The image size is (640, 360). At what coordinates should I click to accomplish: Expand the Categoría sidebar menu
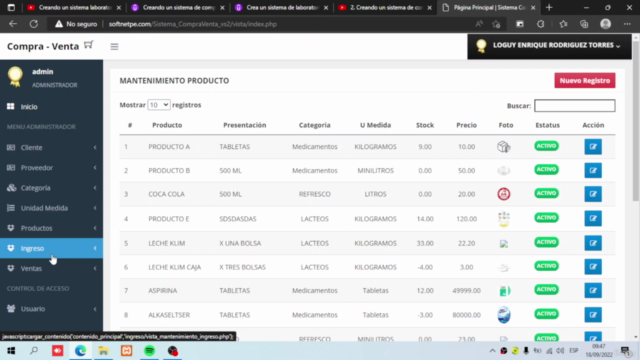tap(51, 188)
